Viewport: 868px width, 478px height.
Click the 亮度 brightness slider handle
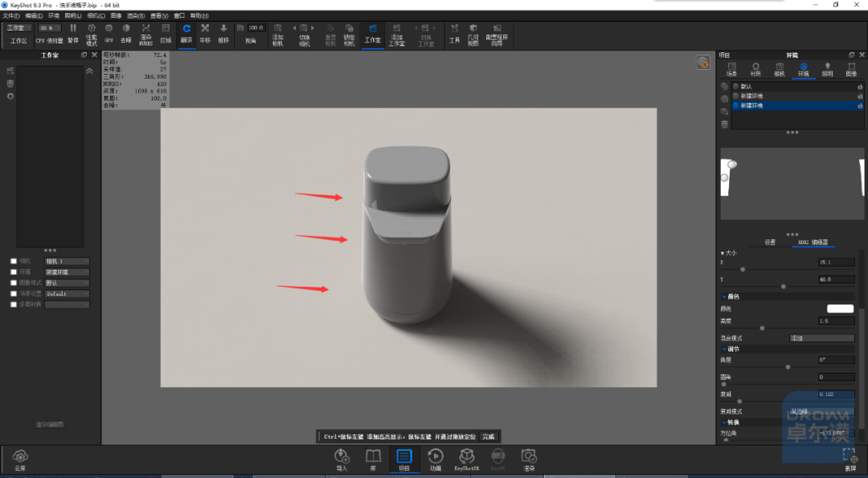[x=762, y=328]
